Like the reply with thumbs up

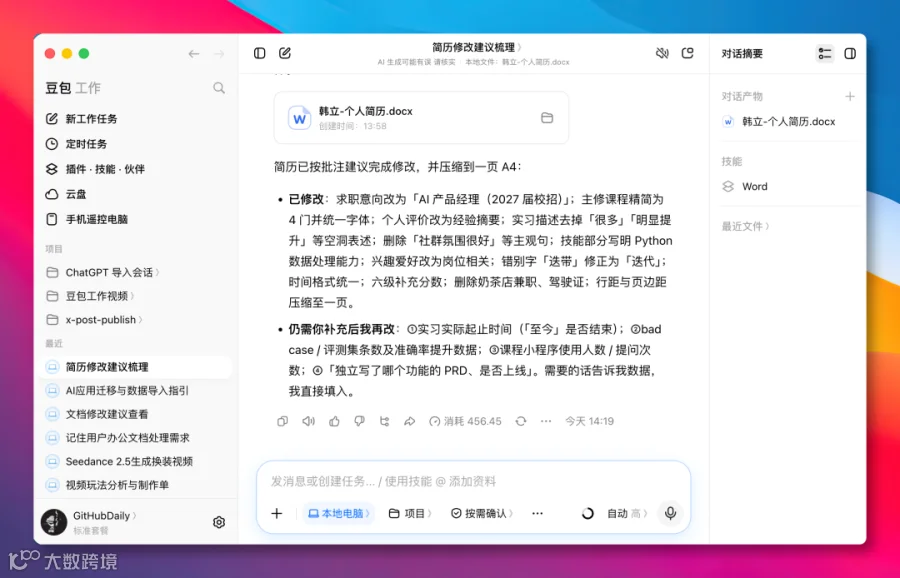(x=334, y=421)
